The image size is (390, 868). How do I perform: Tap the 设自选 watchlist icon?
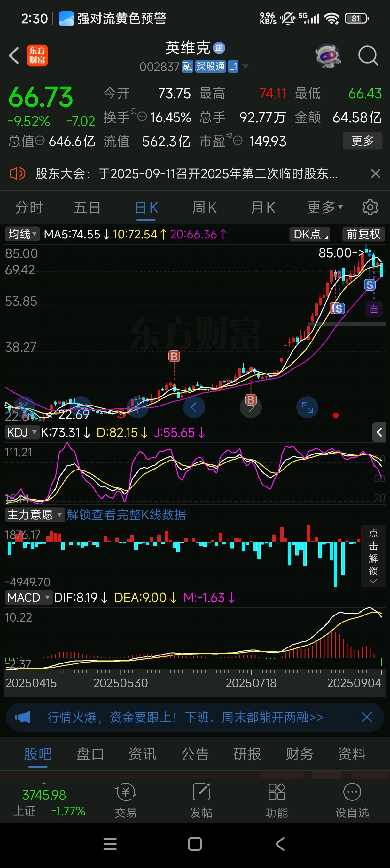352,801
